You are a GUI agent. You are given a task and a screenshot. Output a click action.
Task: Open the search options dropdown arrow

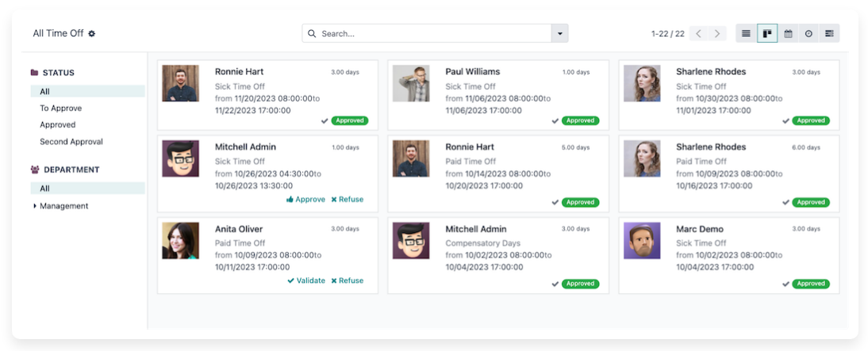point(560,33)
